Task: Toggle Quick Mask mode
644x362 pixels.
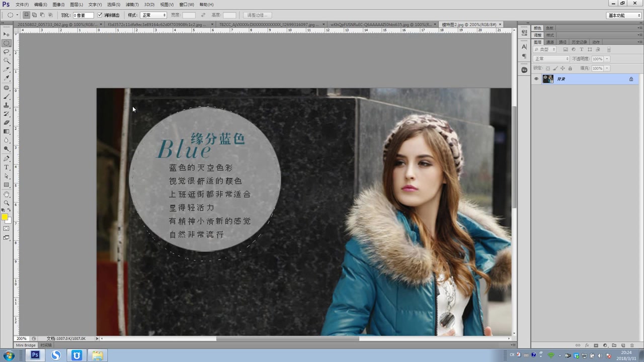Action: click(x=7, y=229)
